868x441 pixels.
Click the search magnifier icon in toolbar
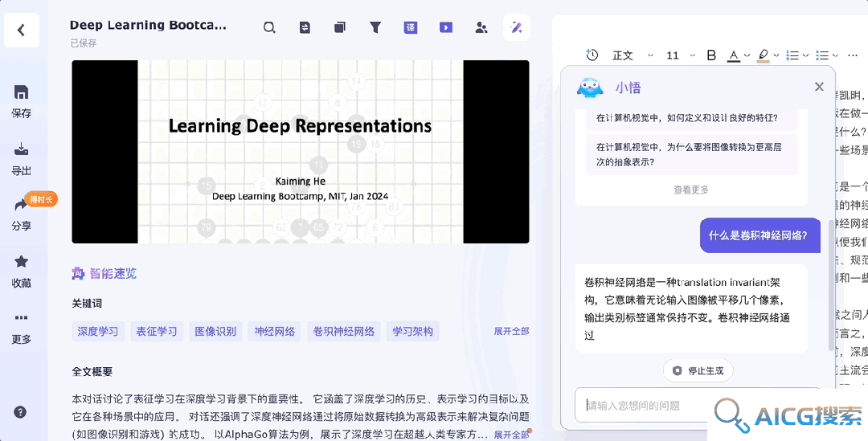(269, 27)
